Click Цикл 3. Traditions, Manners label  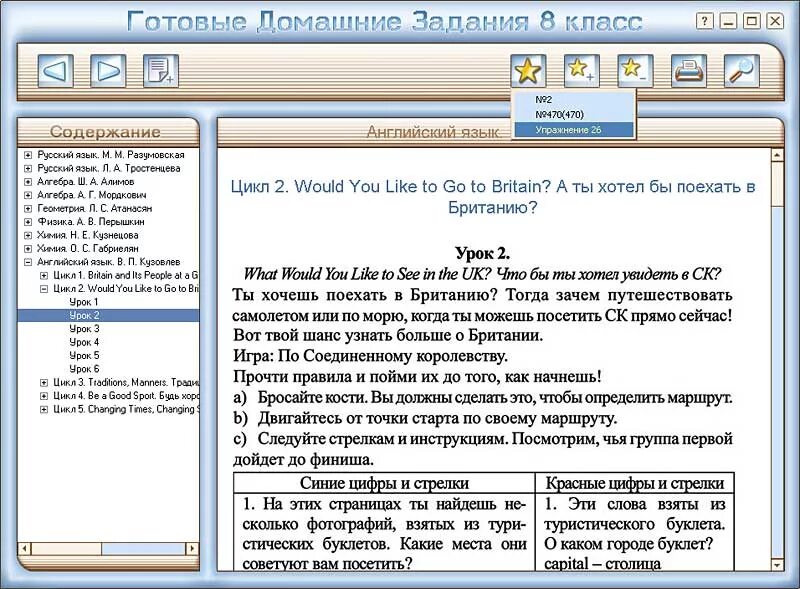[x=126, y=382]
